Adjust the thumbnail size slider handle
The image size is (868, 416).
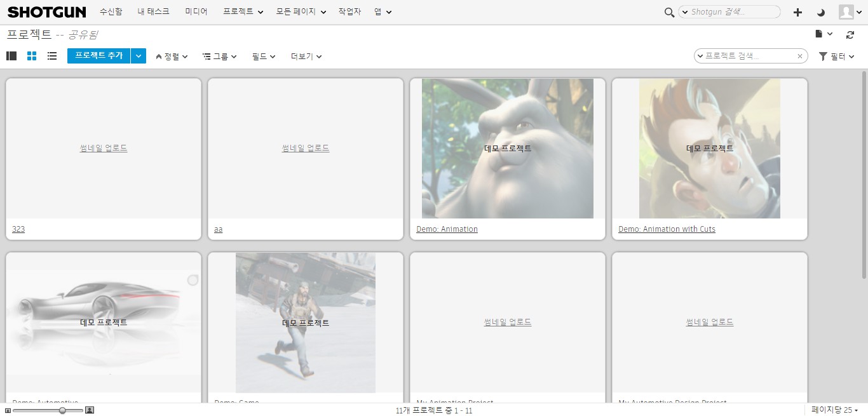point(62,410)
